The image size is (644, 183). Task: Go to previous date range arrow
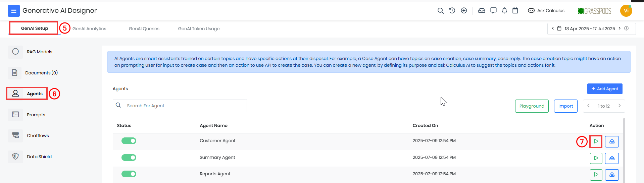point(553,28)
